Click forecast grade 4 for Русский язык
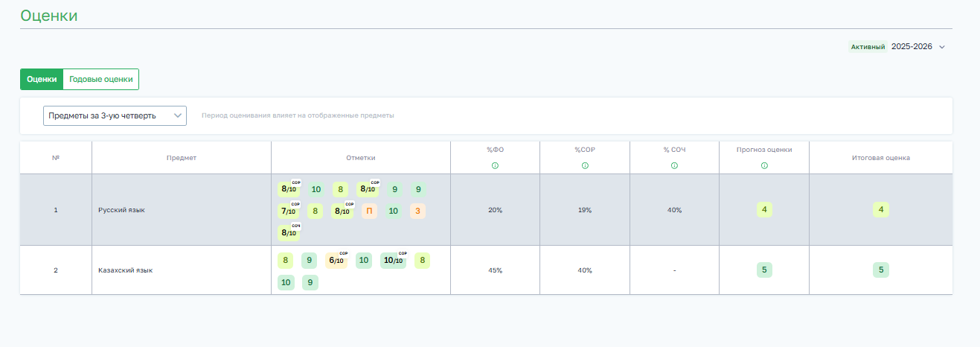980x347 pixels. coord(764,210)
